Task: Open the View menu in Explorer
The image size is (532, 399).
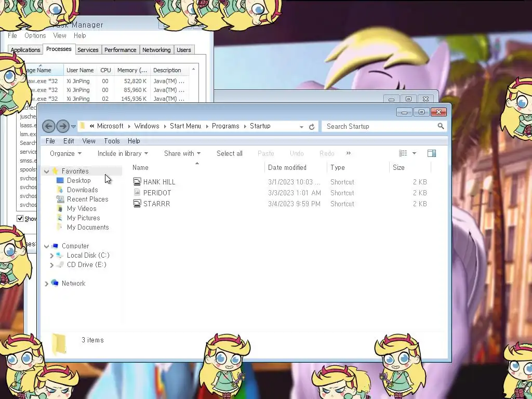Action: tap(88, 141)
